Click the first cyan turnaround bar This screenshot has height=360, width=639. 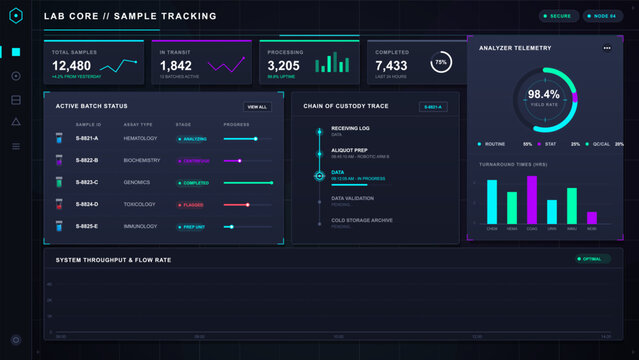click(492, 202)
